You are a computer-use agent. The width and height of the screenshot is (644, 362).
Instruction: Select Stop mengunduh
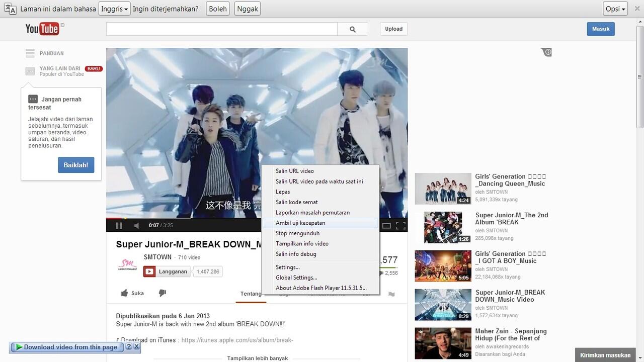point(320,233)
